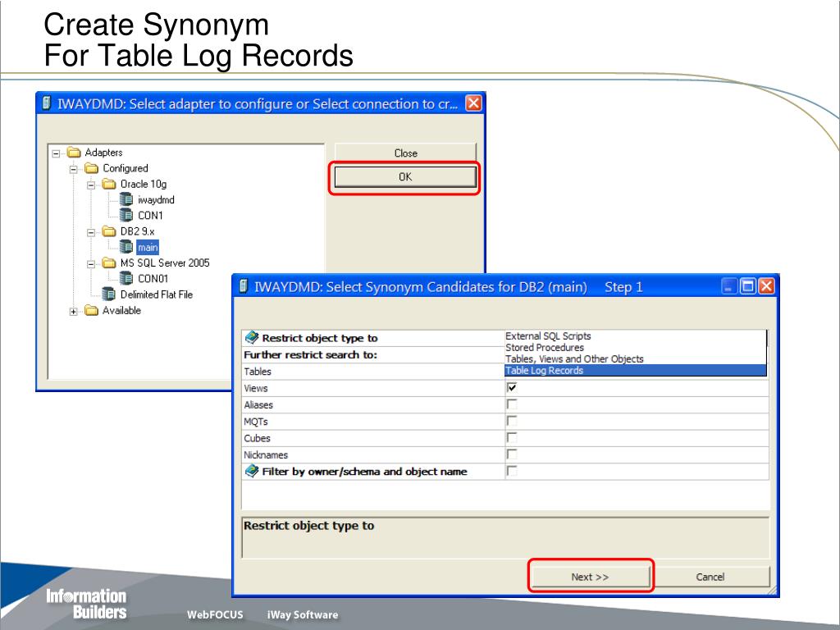Click the Available folder icon
Viewport: 840px width, 630px height.
92,311
